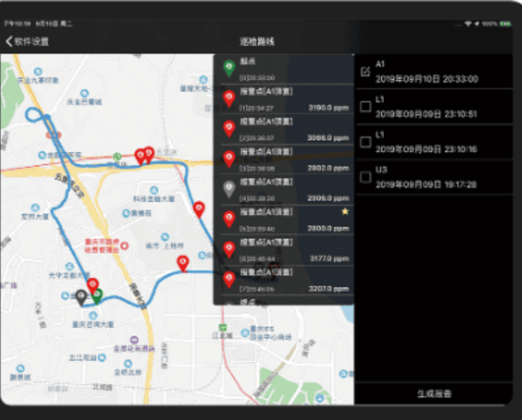Select red pin of 2802.0 ppm row
The width and height of the screenshot is (522, 420).
[x=229, y=159]
